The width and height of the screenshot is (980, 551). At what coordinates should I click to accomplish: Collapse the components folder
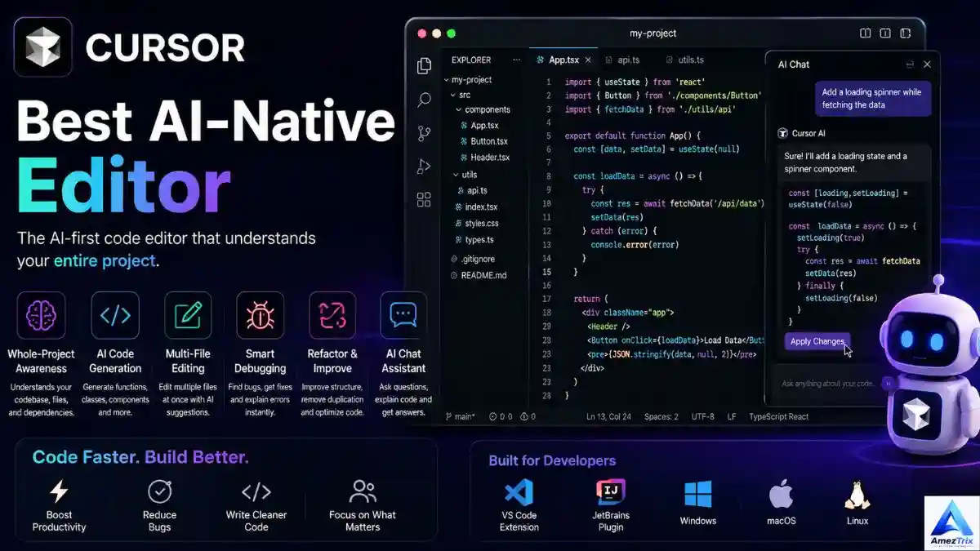coord(459,109)
